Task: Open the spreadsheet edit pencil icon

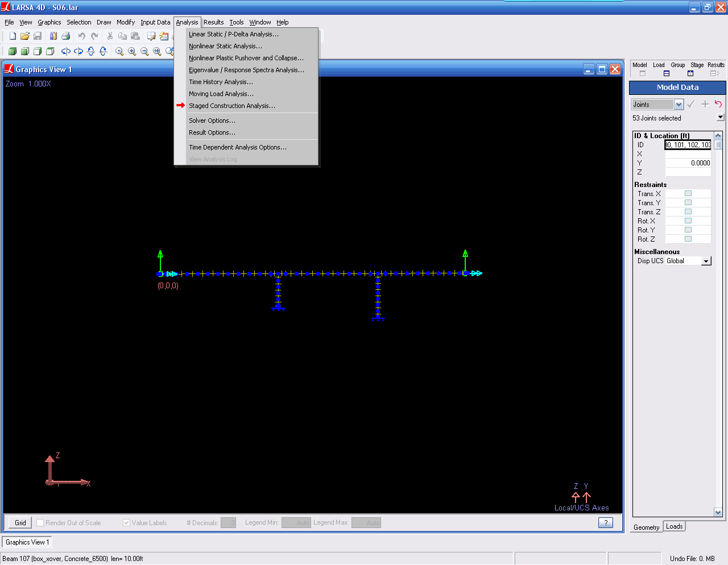Action: [151, 36]
